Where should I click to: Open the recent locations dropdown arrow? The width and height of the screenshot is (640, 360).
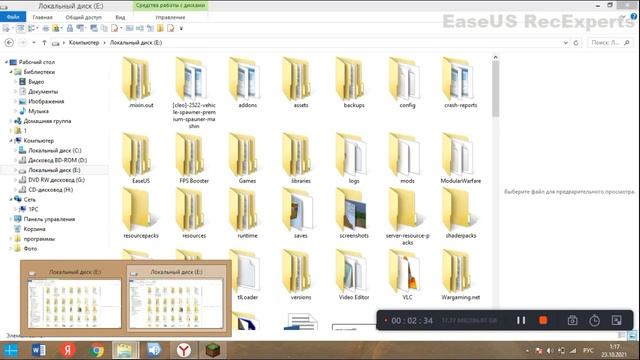click(33, 42)
